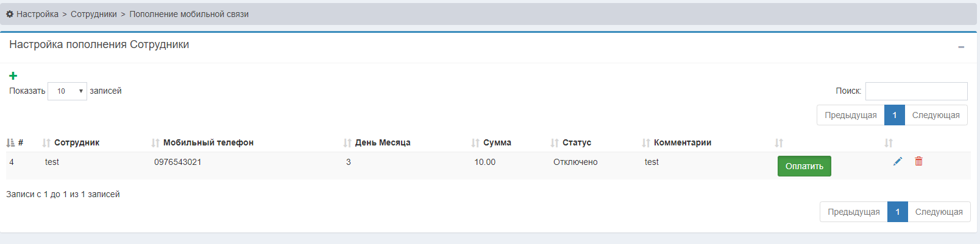This screenshot has height=244, width=980.
Task: Sort by # column using sort icon
Action: [10, 143]
